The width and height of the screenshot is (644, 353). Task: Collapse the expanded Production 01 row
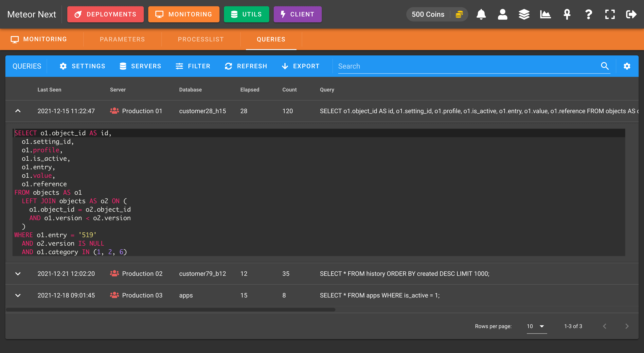(x=18, y=111)
